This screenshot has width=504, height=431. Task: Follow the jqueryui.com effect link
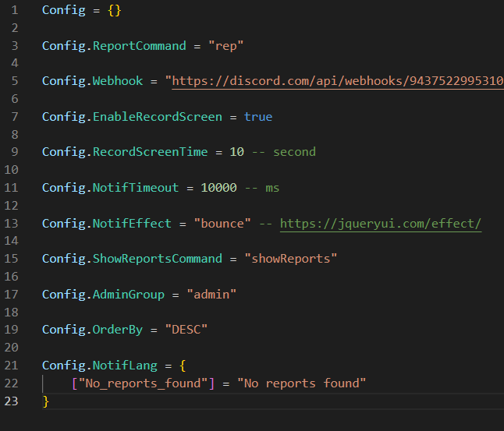click(381, 224)
